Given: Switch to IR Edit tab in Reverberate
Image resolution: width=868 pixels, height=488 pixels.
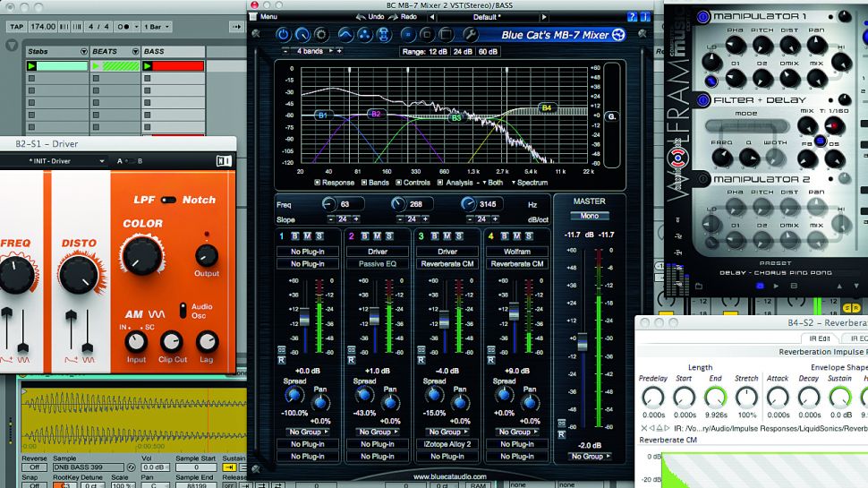Looking at the screenshot, I should click(820, 338).
